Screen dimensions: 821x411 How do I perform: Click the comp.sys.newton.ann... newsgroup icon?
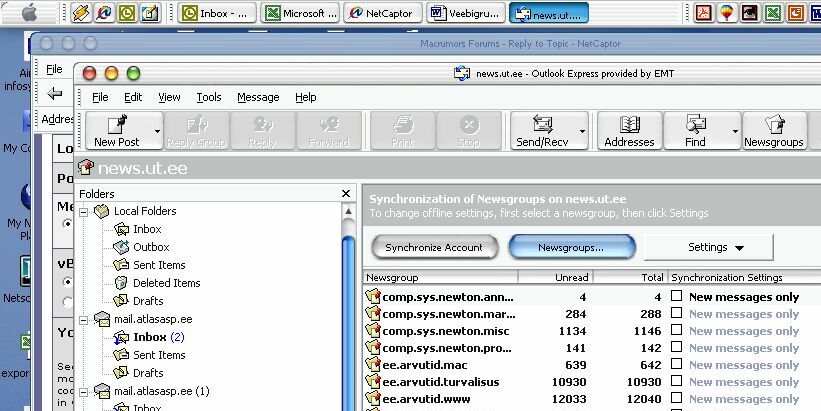(x=373, y=296)
